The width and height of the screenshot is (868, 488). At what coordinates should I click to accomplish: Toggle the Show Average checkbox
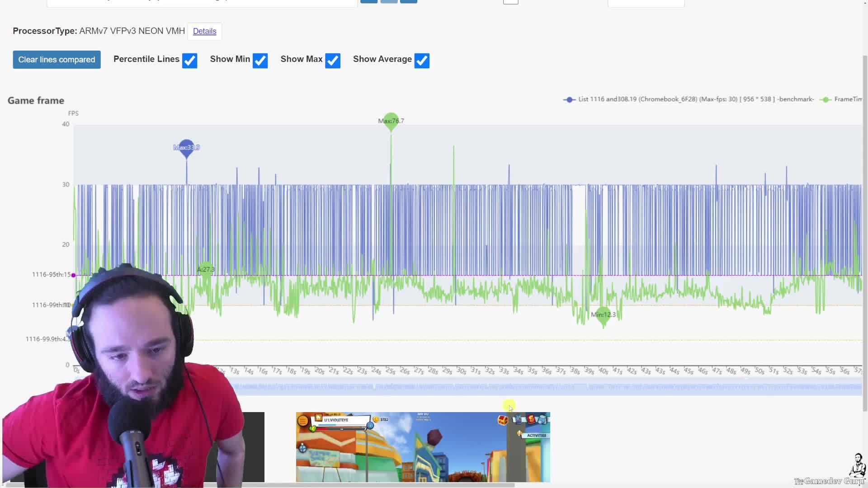pos(421,61)
